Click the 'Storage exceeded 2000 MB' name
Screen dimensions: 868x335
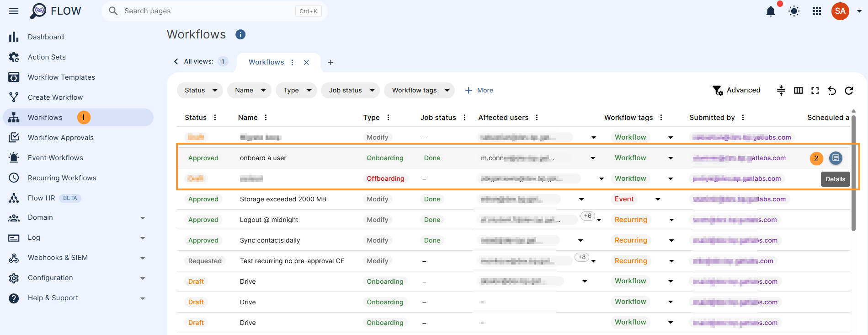pos(283,199)
